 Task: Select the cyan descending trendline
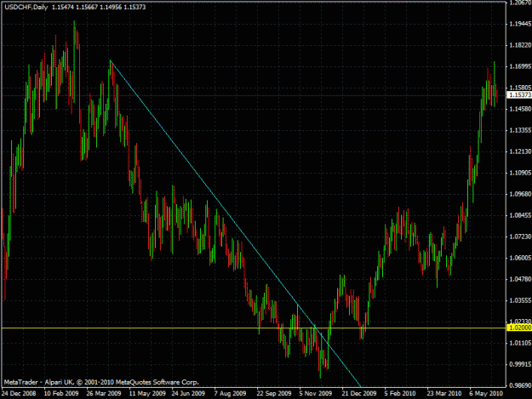[x=236, y=224]
